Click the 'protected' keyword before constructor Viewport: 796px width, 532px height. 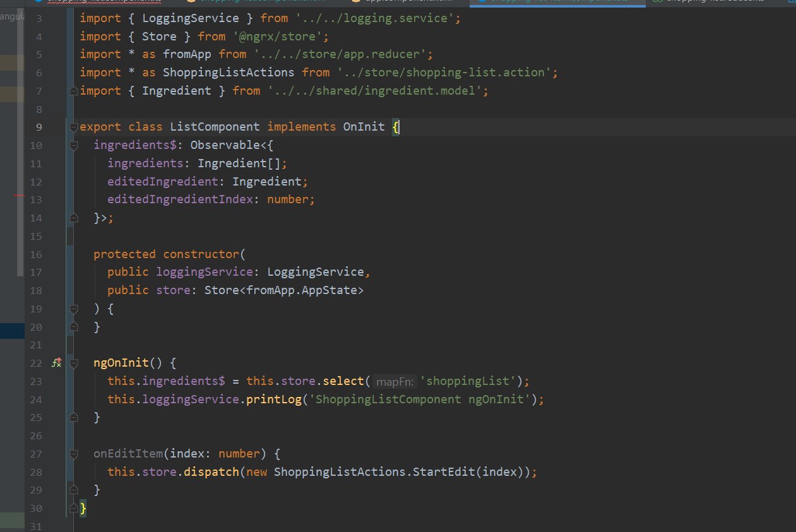pyautogui.click(x=124, y=254)
